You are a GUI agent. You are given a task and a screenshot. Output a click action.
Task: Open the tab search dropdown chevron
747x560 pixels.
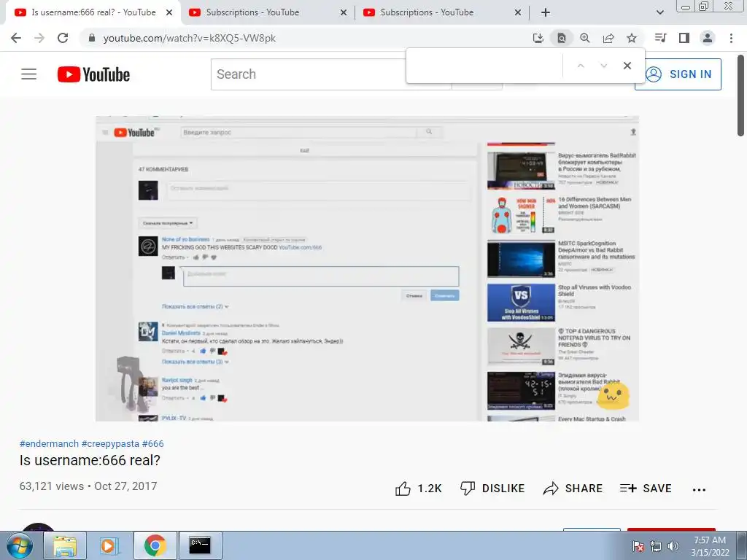point(659,12)
